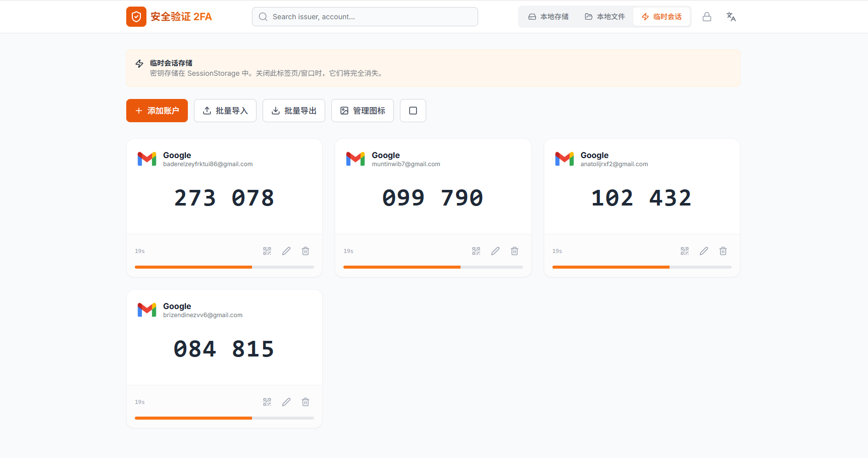Viewport: 868px width, 458px height.
Task: Open 批量导入 to import accounts
Action: (225, 111)
